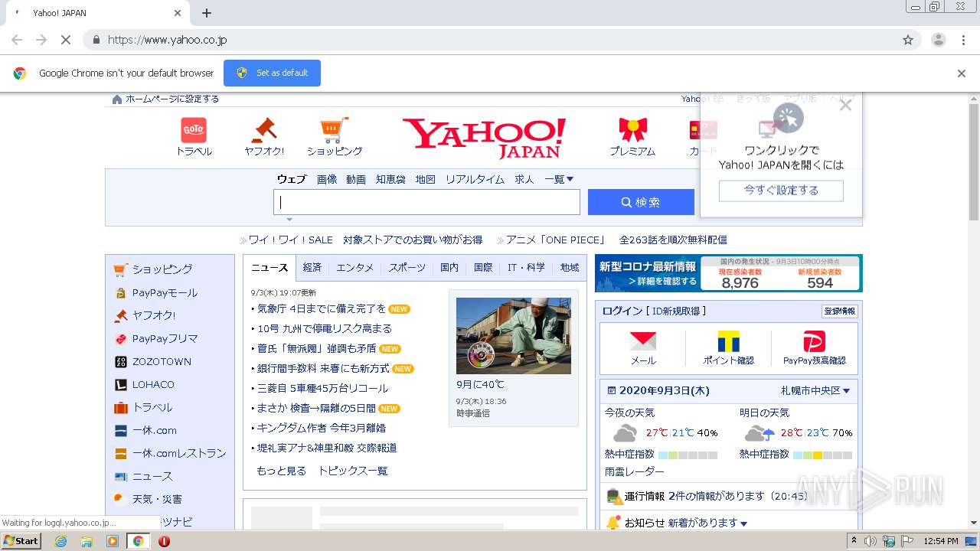Viewport: 980px width, 551px height.
Task: Open the もっと見る link
Action: [x=281, y=471]
